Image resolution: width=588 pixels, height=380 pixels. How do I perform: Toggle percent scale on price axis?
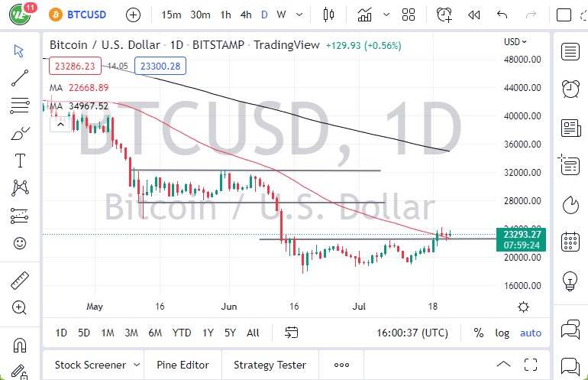coord(479,333)
